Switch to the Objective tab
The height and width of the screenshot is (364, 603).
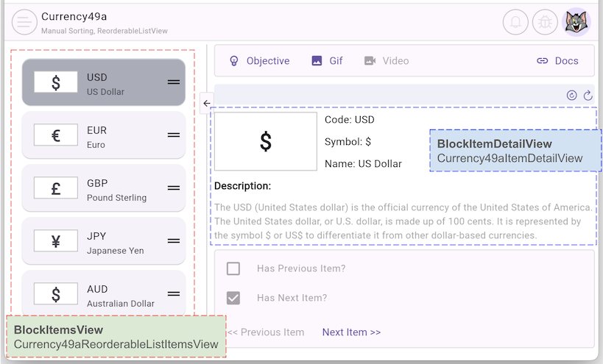259,61
